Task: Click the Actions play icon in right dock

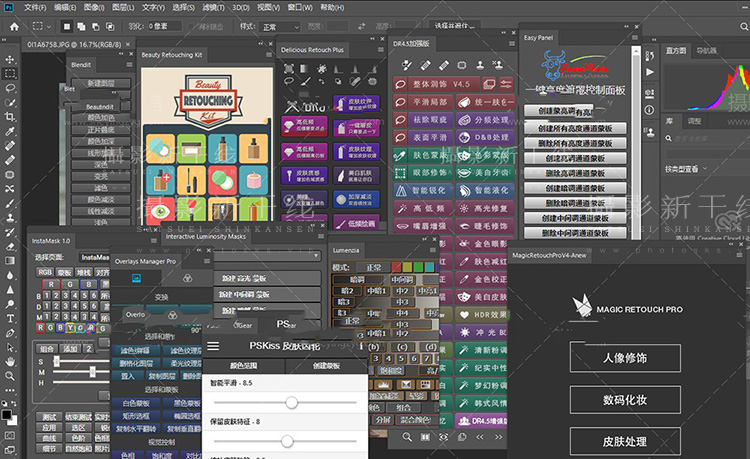Action: pos(650,72)
